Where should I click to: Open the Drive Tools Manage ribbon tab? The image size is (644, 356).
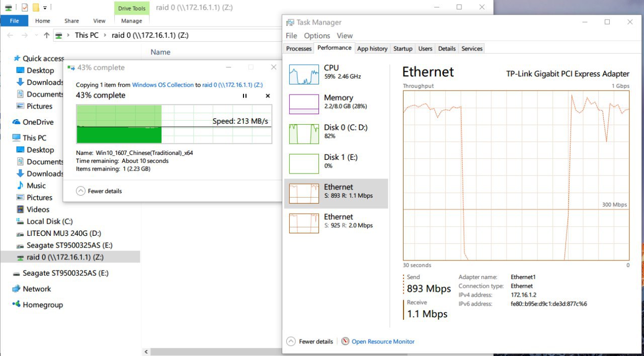pyautogui.click(x=131, y=21)
